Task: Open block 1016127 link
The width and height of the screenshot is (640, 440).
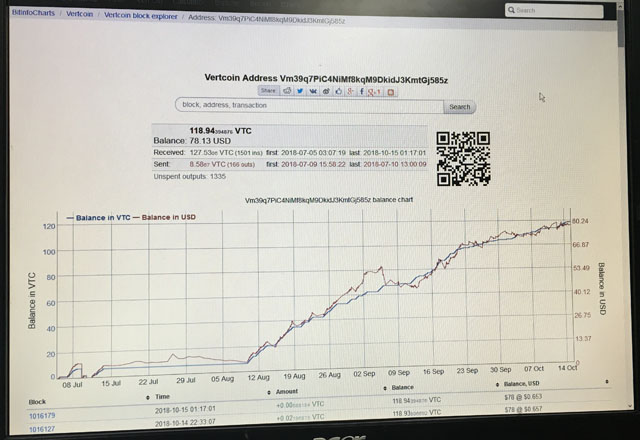Action: [x=42, y=429]
